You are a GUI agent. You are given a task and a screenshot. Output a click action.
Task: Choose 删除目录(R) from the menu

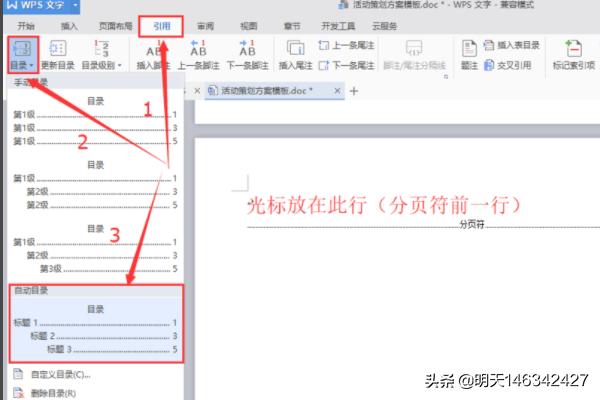pos(54,393)
